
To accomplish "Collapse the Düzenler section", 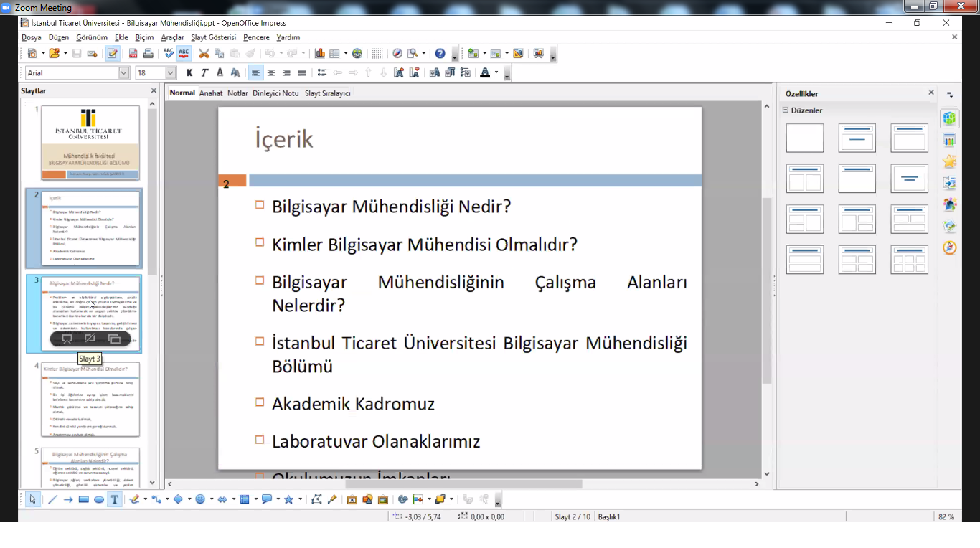I will tap(786, 110).
